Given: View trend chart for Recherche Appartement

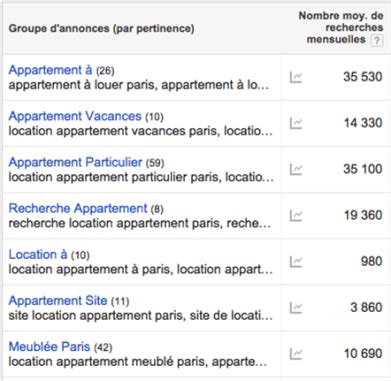Looking at the screenshot, I should pos(296,215).
